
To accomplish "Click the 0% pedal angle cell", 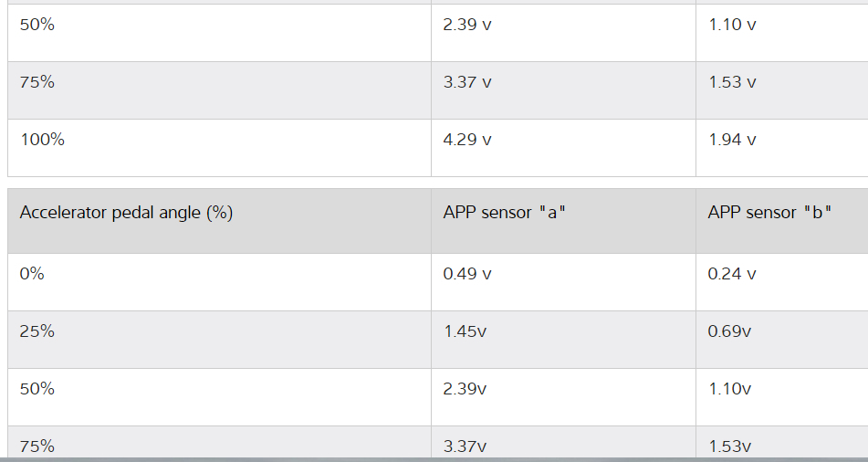I will pos(32,274).
